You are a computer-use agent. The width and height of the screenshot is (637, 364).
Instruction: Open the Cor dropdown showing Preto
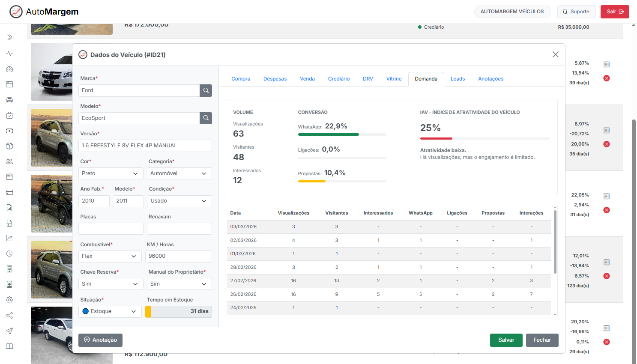(111, 173)
